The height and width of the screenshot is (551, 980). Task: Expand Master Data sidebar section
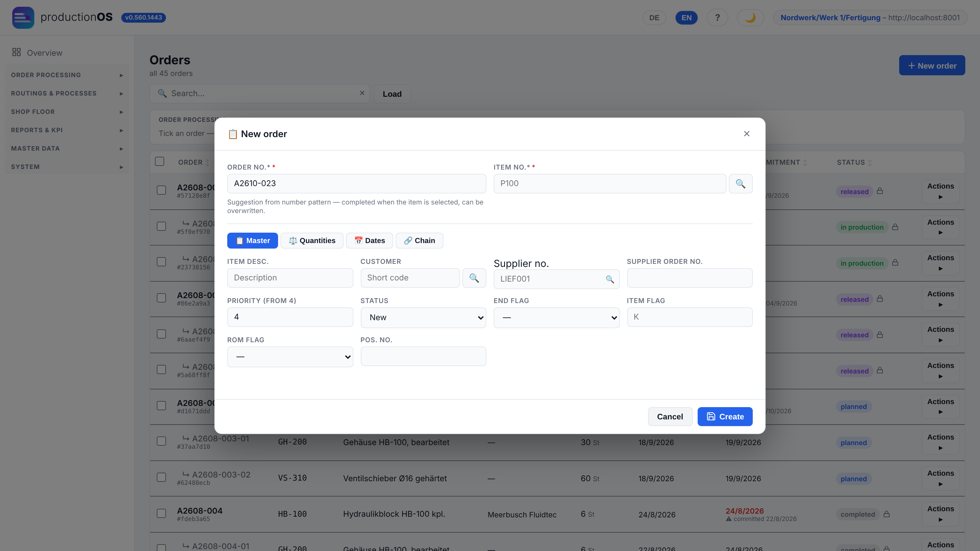tap(67, 149)
